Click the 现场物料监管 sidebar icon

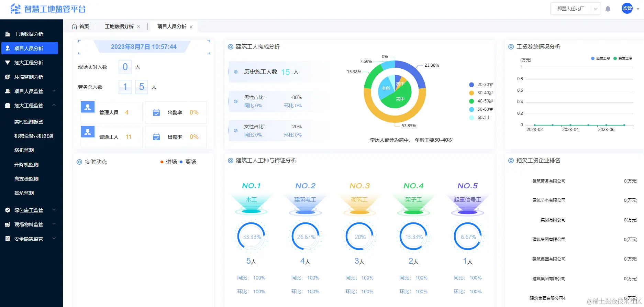click(x=8, y=224)
